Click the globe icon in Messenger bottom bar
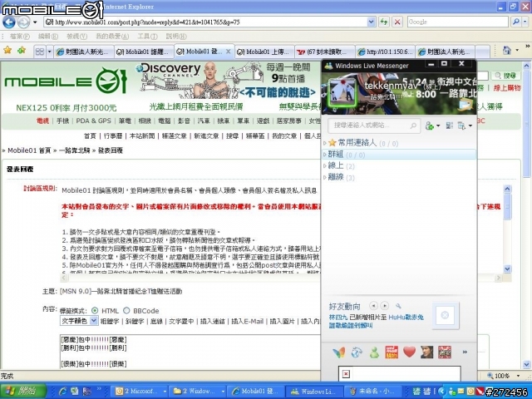 pos(357,352)
